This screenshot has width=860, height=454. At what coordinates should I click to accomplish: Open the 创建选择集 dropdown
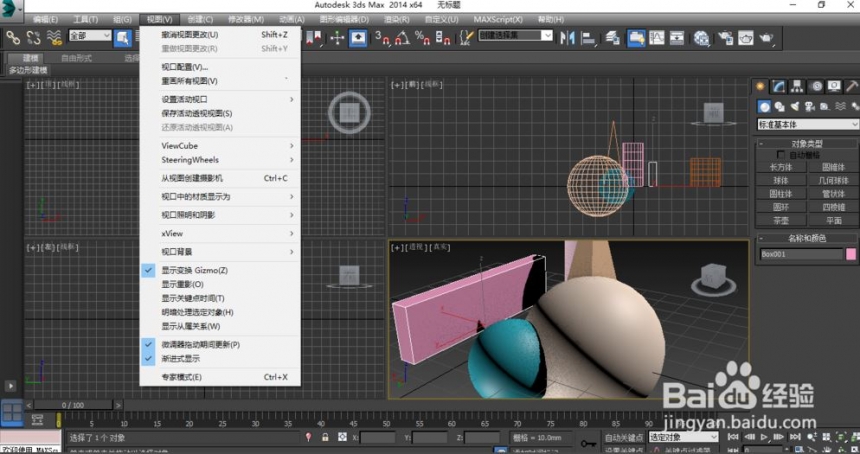pos(515,35)
